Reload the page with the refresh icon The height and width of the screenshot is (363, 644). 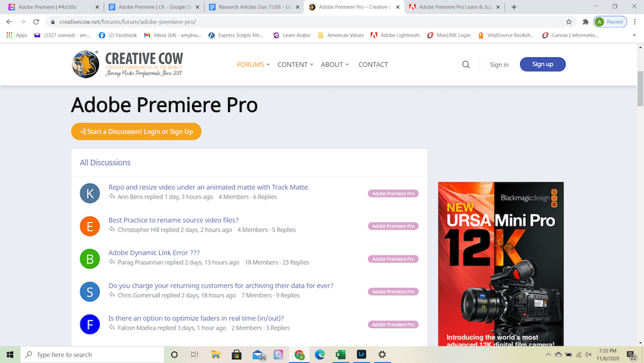(x=36, y=22)
